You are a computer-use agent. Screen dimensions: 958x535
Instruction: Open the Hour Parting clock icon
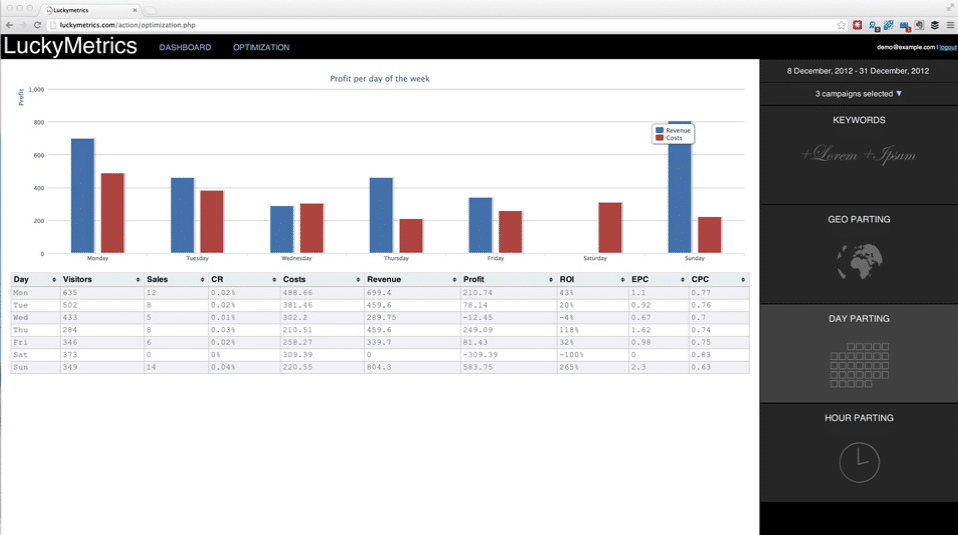pyautogui.click(x=859, y=462)
